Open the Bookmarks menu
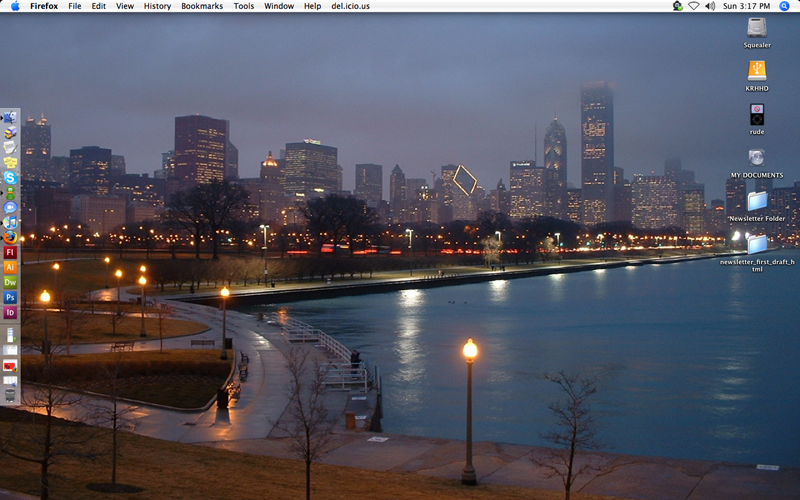Screen dimensions: 800x500 [x=202, y=6]
